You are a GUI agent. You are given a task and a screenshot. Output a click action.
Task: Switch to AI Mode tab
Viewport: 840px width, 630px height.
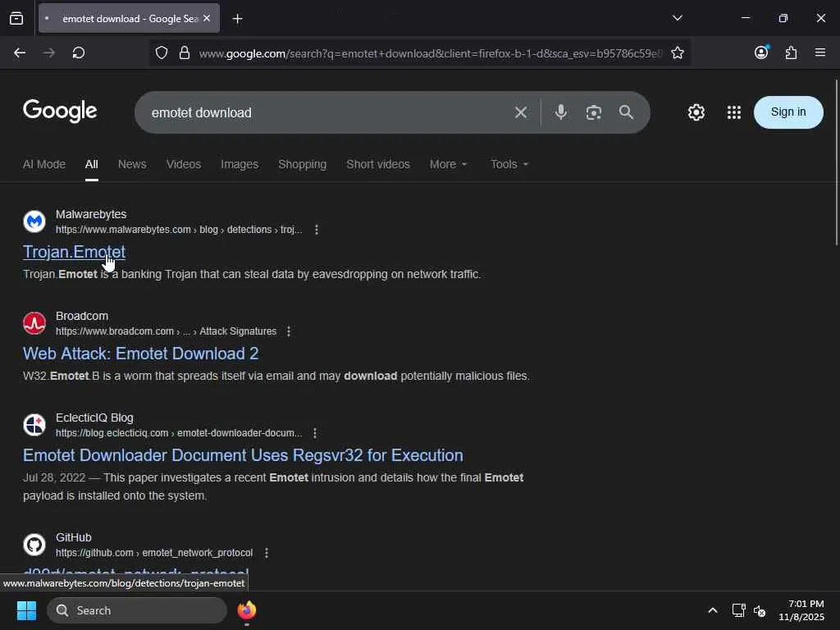(44, 164)
